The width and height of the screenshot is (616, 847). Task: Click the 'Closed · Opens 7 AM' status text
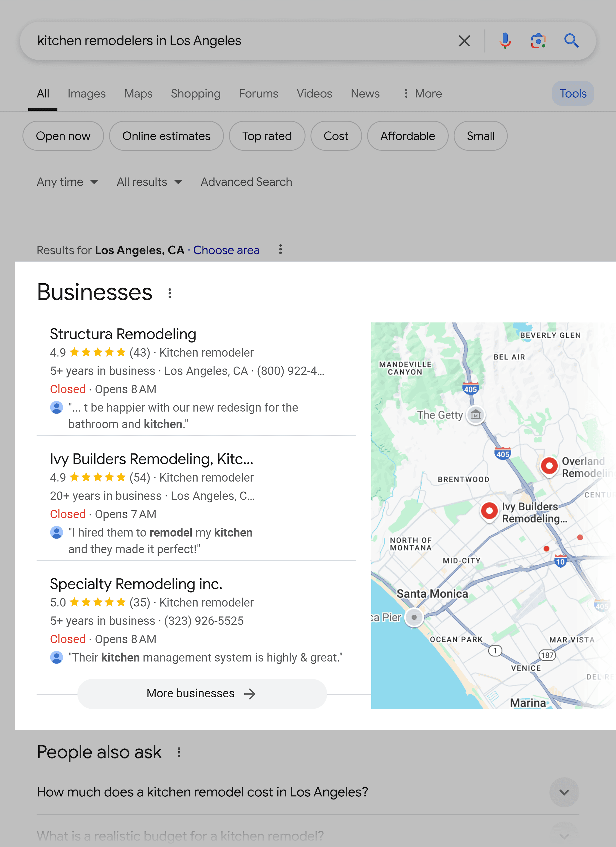click(103, 514)
